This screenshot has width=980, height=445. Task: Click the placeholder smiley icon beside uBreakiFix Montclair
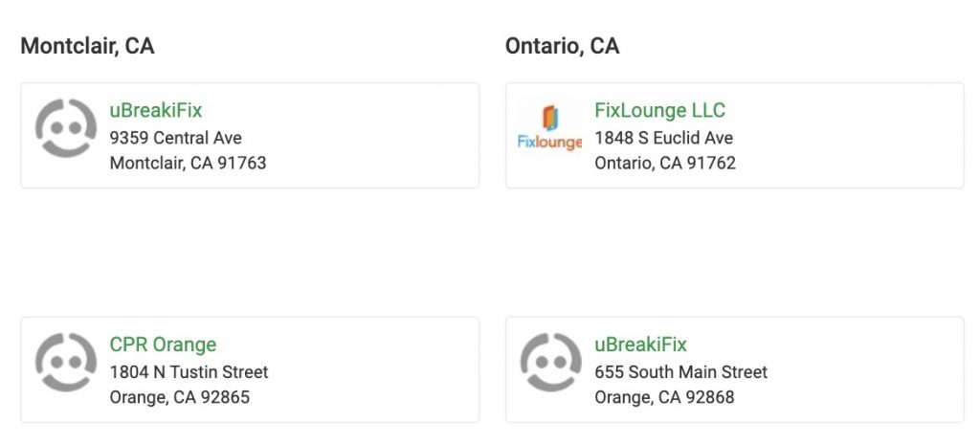pyautogui.click(x=66, y=128)
